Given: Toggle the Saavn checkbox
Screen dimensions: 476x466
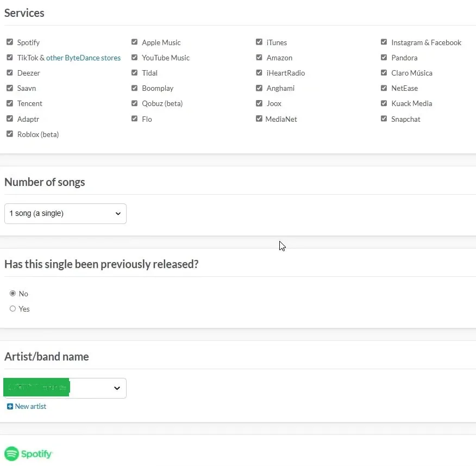Looking at the screenshot, I should (10, 88).
